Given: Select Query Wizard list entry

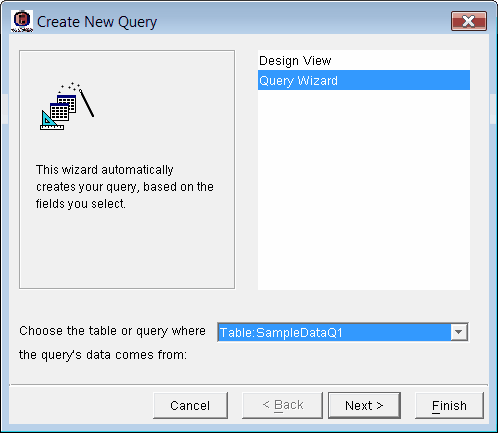Looking at the screenshot, I should point(364,80).
